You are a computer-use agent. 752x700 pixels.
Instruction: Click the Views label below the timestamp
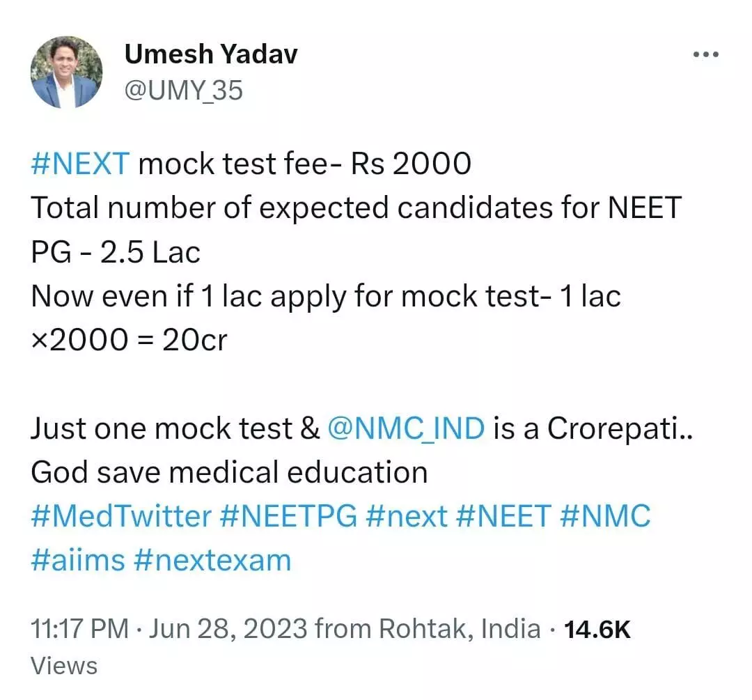pyautogui.click(x=64, y=666)
